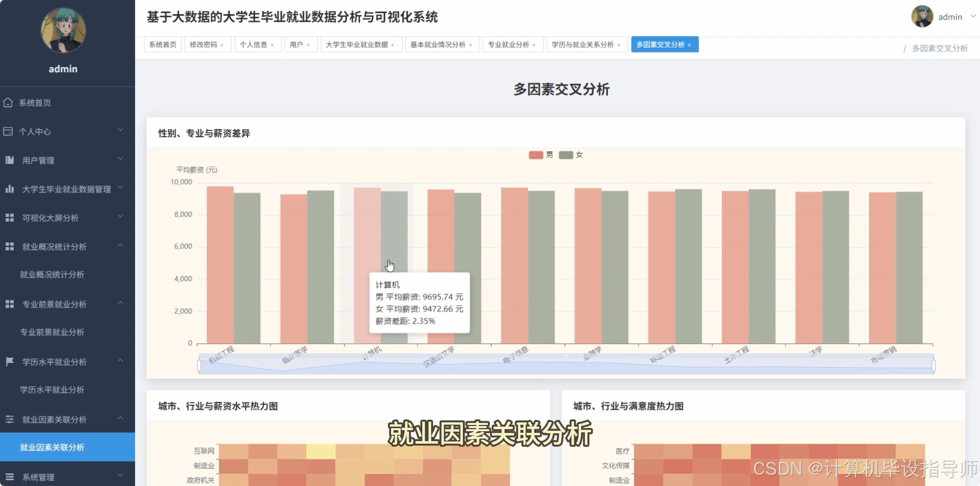Click the 系统首页 home icon in the sidebar
The width and height of the screenshot is (980, 486).
coord(9,103)
